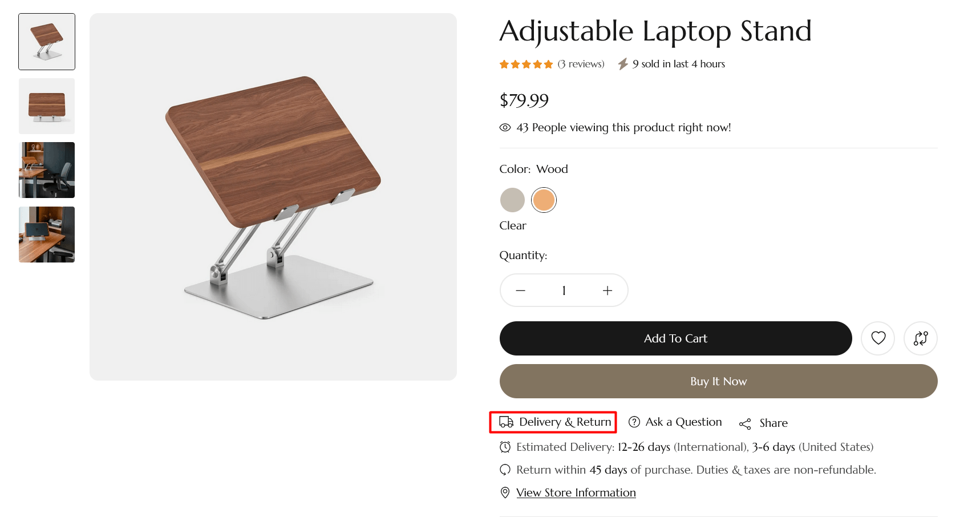Screen dimensions: 980x517
Task: Clear the selected color option
Action: point(513,225)
